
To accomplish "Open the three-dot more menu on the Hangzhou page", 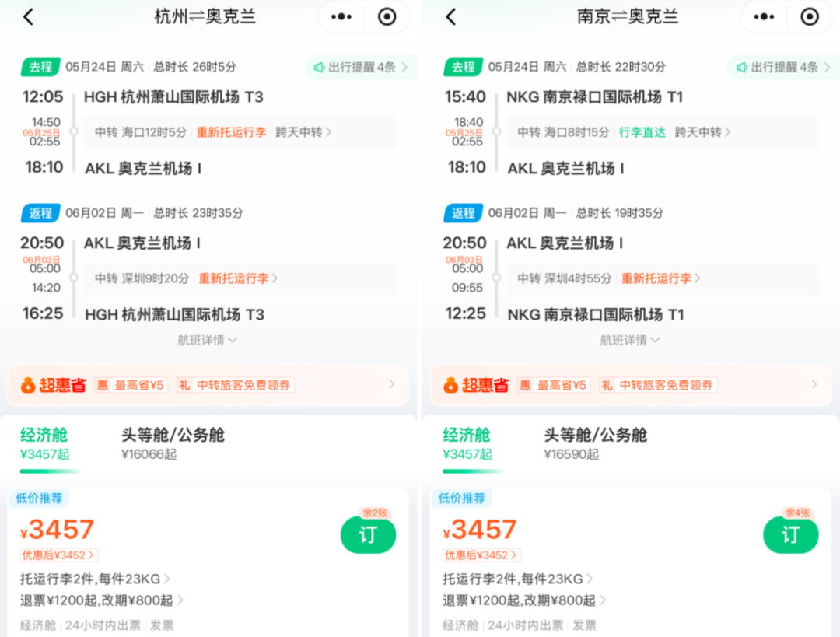I will point(341,16).
